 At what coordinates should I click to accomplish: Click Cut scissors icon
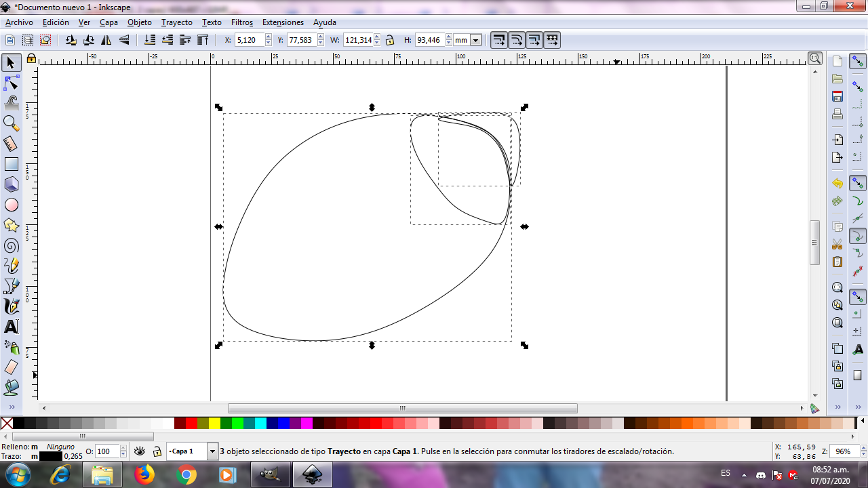(837, 244)
